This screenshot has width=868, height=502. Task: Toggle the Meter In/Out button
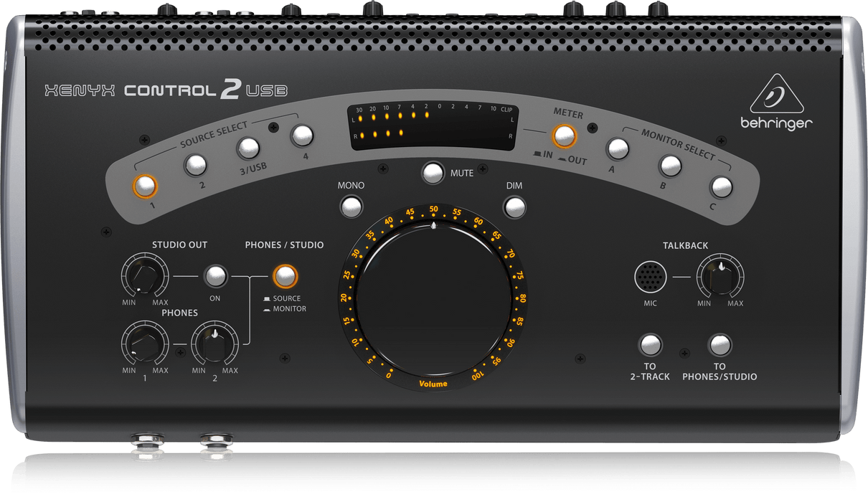click(565, 135)
